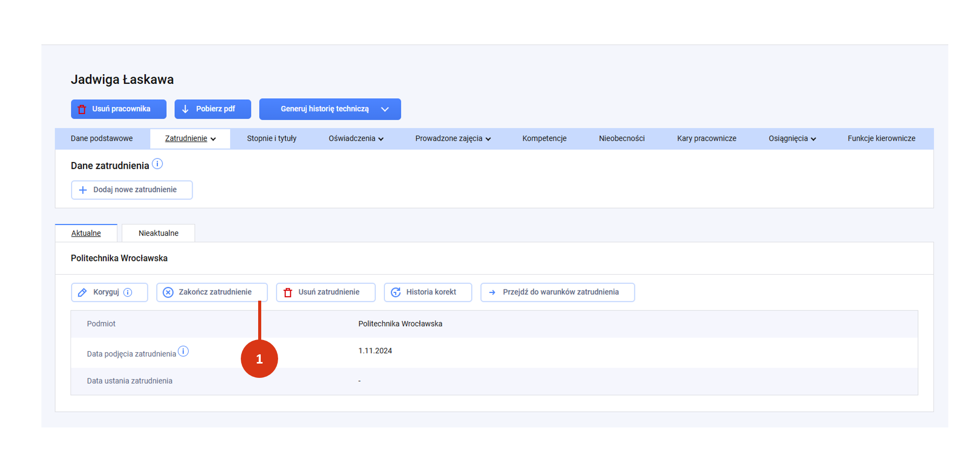This screenshot has height=474, width=980.
Task: Click the Usuń pracownika button label
Action: 121,109
